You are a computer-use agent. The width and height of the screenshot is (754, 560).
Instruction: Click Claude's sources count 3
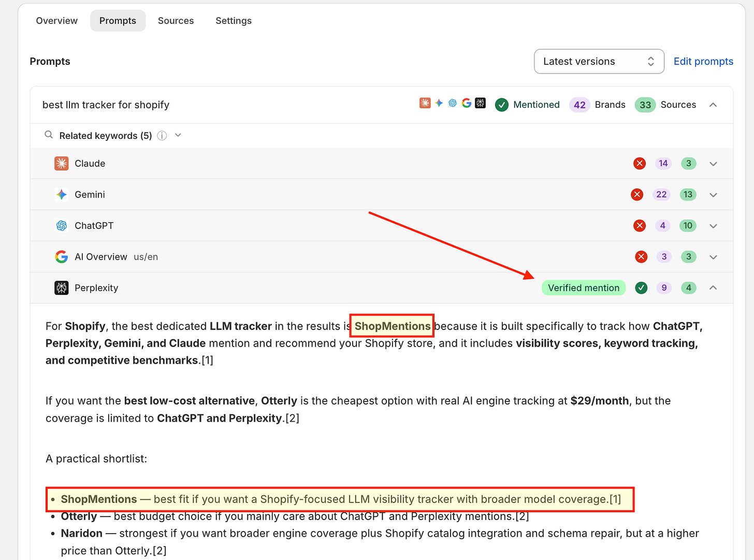point(689,164)
